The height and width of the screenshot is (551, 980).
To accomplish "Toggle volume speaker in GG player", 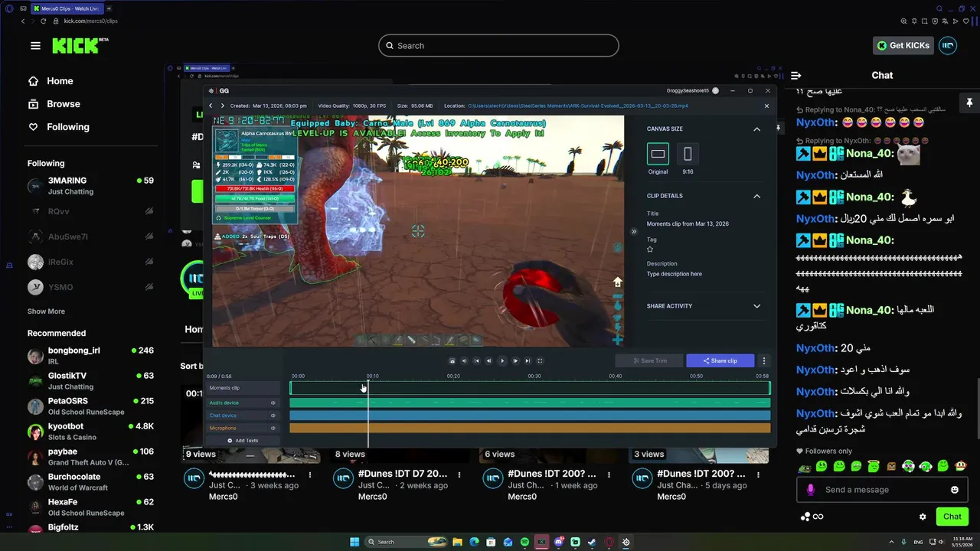I will click(464, 360).
